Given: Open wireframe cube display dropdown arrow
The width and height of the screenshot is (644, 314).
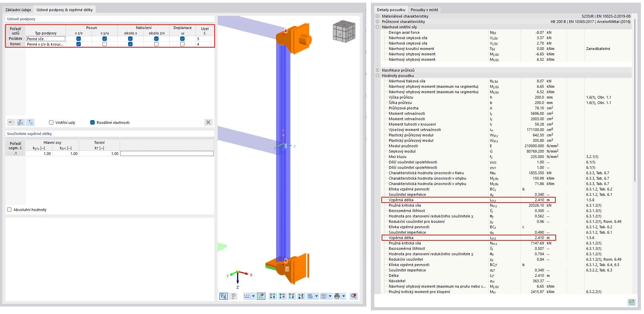Looking at the screenshot, I should 330,296.
